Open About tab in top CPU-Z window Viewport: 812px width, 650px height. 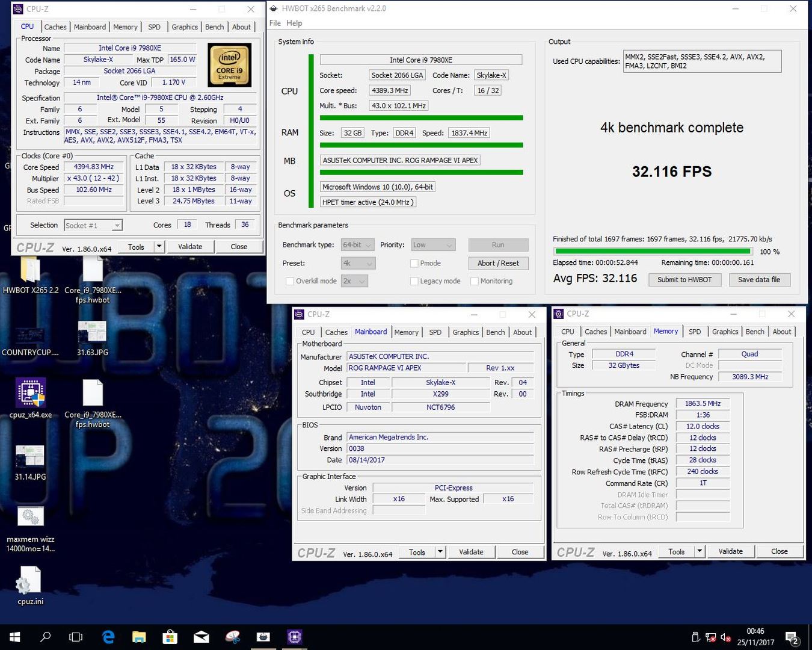pos(241,27)
